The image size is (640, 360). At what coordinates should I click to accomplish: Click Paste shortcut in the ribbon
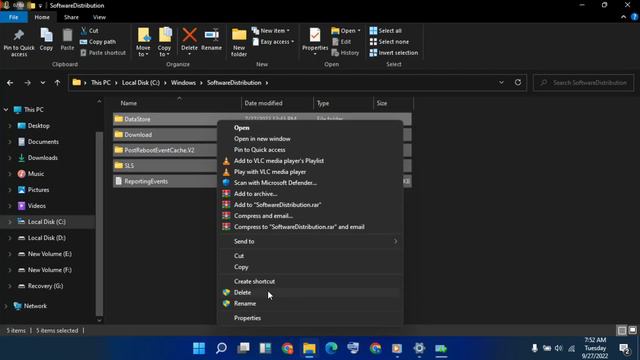(x=103, y=53)
